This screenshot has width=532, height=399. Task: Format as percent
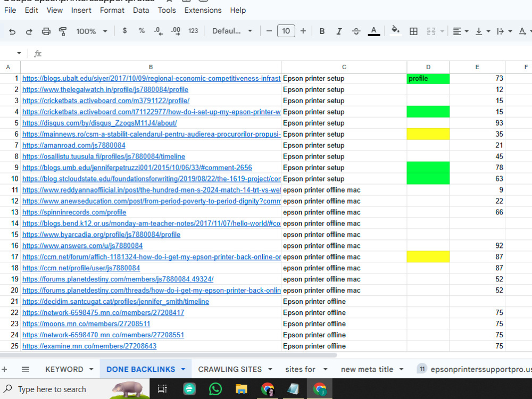142,31
